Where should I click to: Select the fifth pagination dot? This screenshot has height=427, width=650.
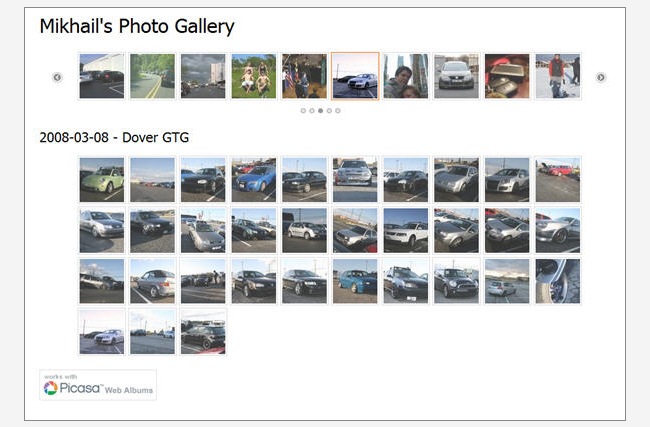coord(338,111)
